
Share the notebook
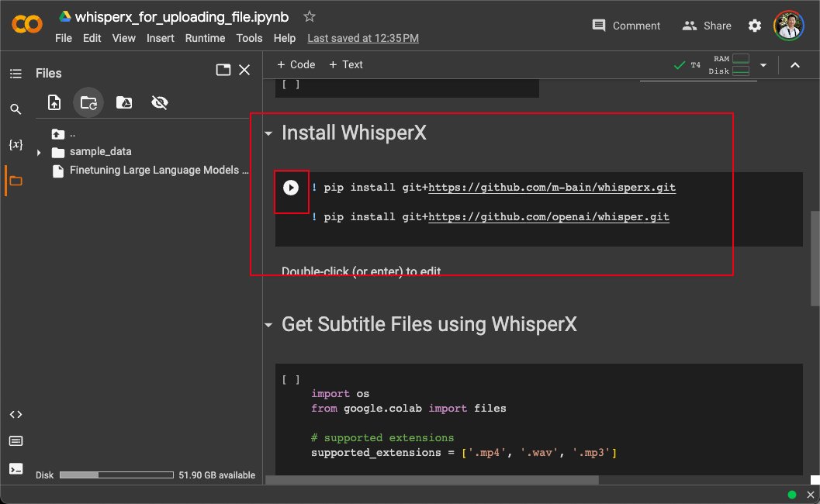[x=707, y=26]
